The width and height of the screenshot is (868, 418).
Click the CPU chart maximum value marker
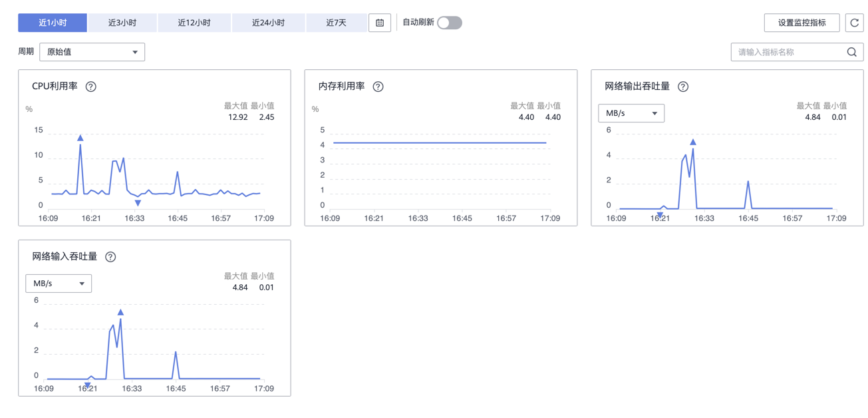(80, 138)
